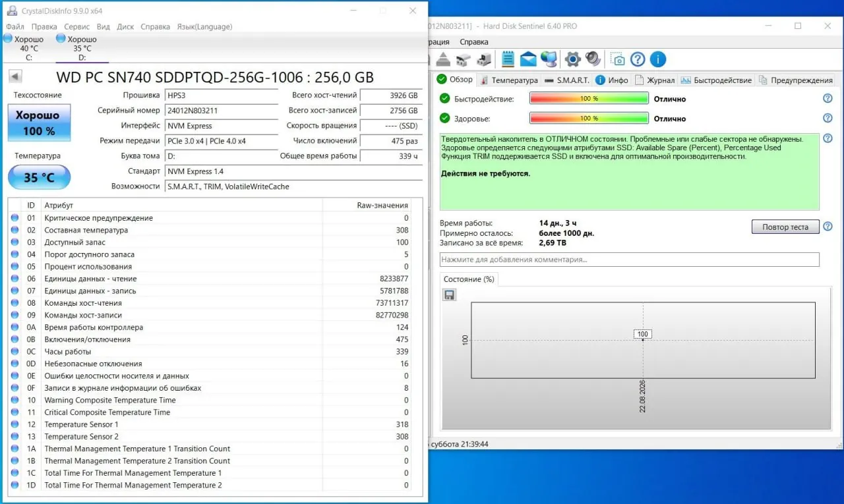Screen dimensions: 844x504
Task: Select row 0B Включения/отключения
Action: click(210, 340)
